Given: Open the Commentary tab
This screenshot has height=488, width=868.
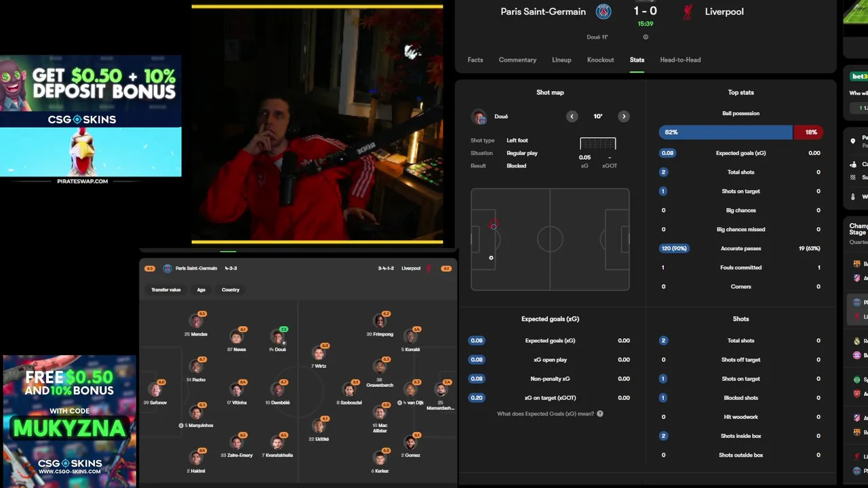Looking at the screenshot, I should [517, 60].
